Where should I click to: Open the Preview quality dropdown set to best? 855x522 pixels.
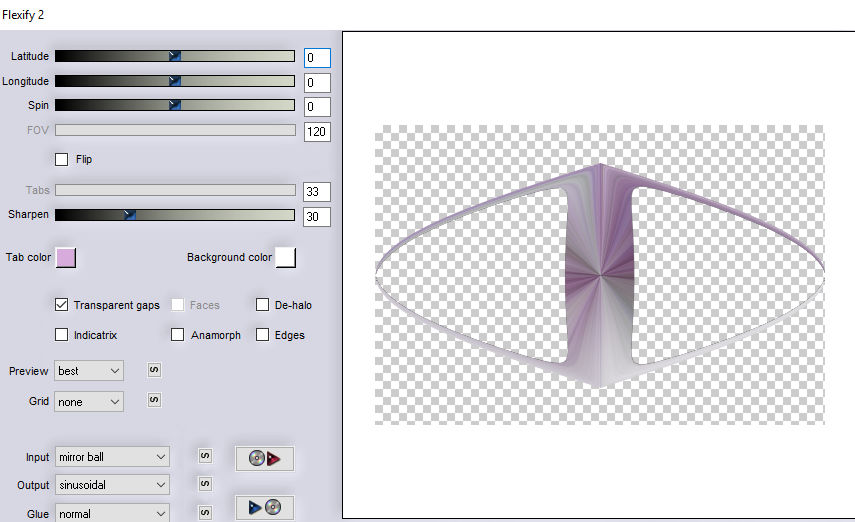pyautogui.click(x=89, y=371)
